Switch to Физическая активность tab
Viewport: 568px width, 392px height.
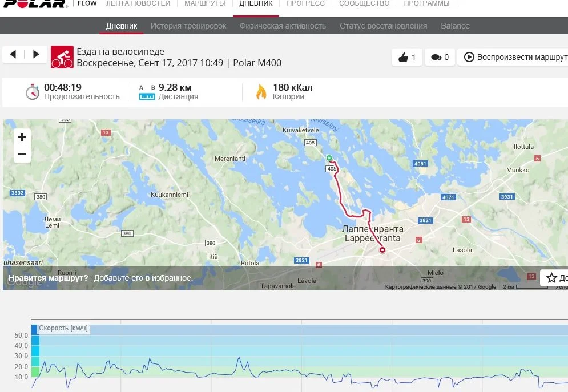283,26
